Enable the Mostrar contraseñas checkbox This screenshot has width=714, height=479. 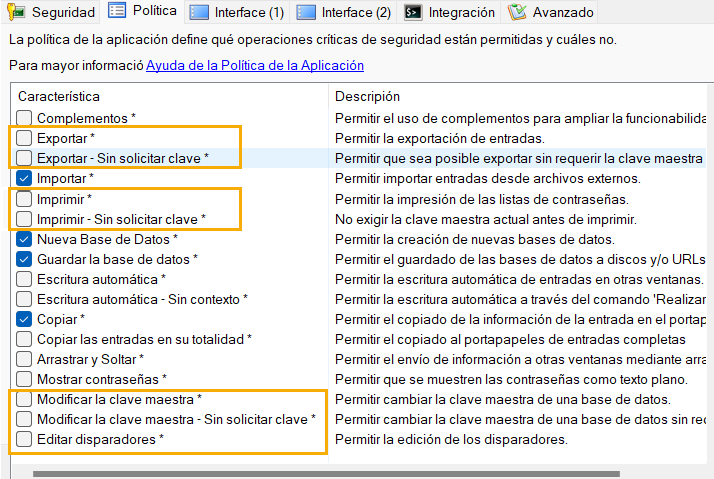tap(24, 379)
